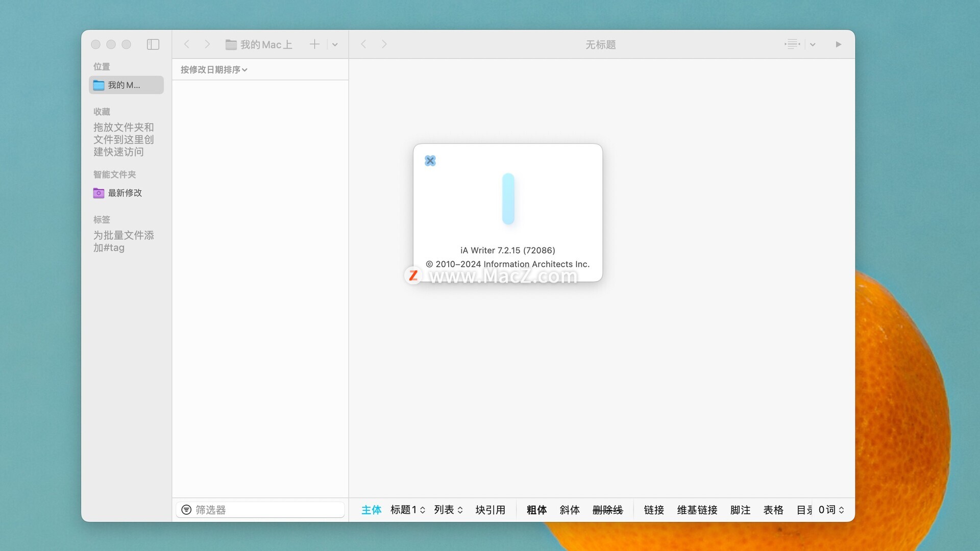This screenshot has height=551, width=980.
Task: Click the filter icon in 筛选器 field
Action: (x=186, y=510)
